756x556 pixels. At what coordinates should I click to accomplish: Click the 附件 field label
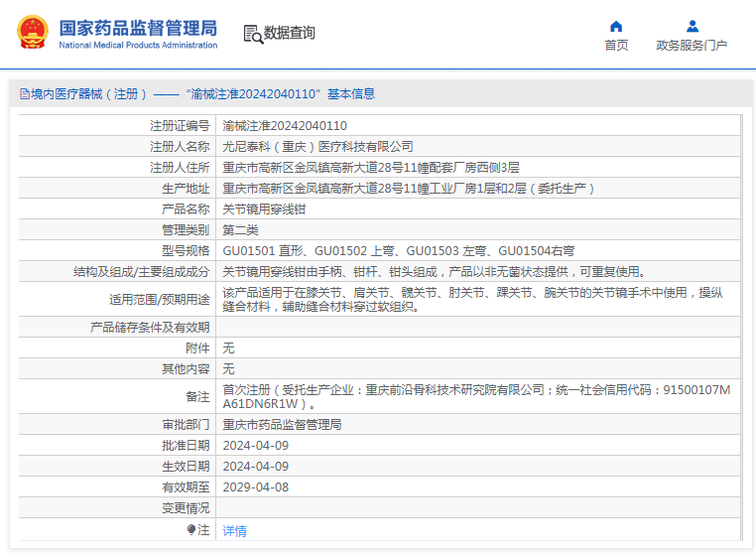point(197,347)
